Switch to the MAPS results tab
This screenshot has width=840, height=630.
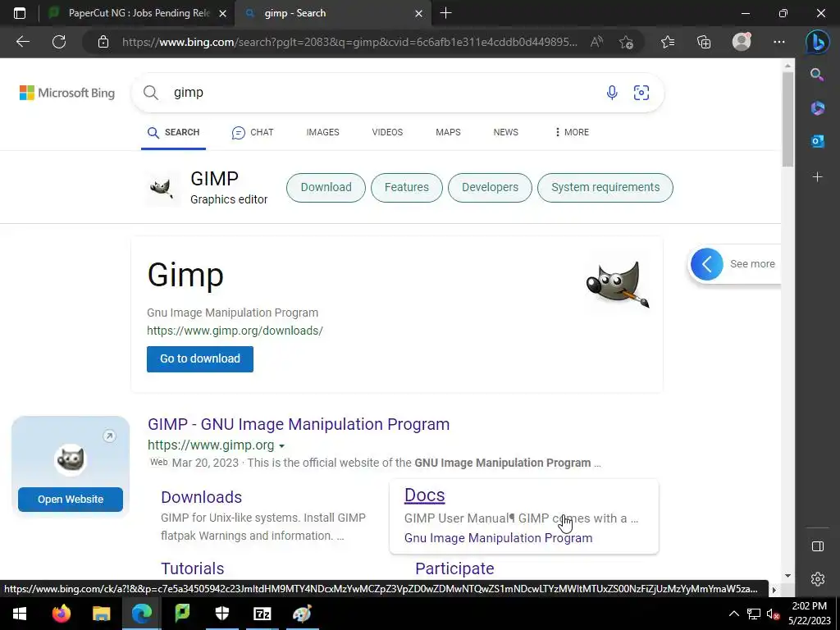click(448, 132)
